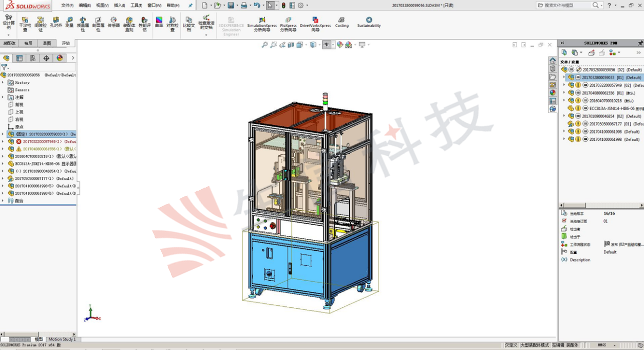Screen dimensions: 644x350
Task: Open 剖面属性 section properties
Action: click(x=98, y=24)
